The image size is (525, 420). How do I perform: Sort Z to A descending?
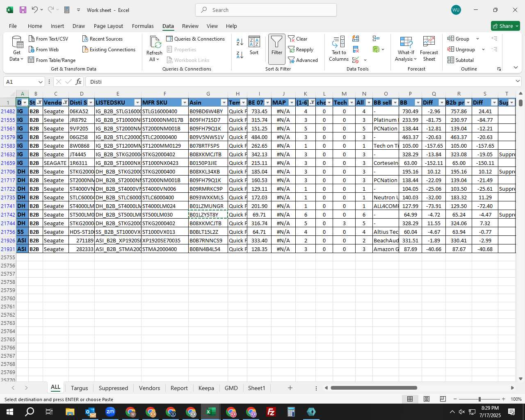click(x=240, y=54)
